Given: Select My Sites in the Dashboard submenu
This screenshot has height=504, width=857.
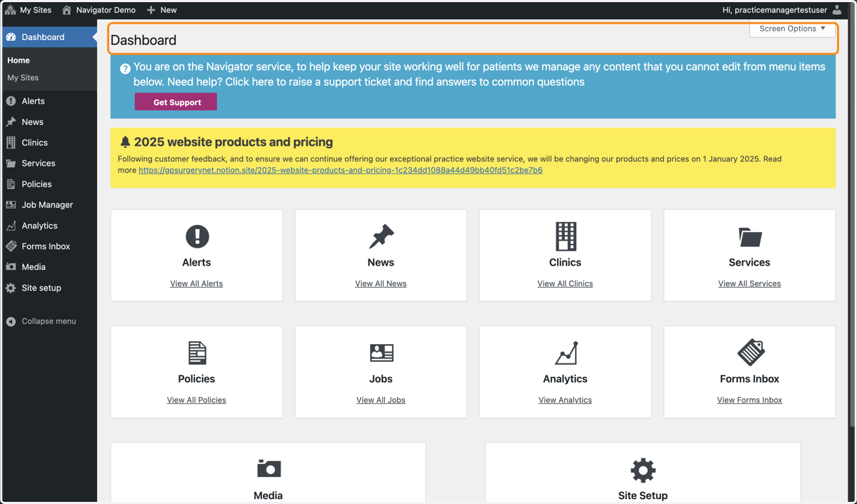Looking at the screenshot, I should (x=23, y=78).
